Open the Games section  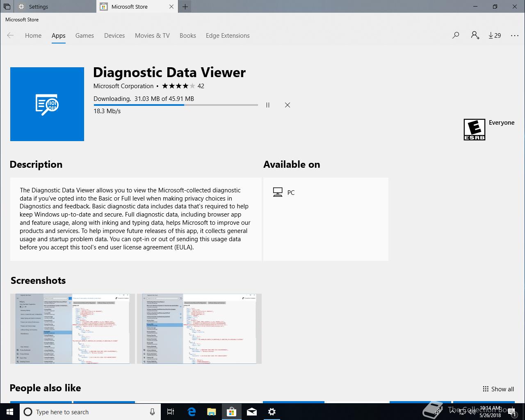84,36
